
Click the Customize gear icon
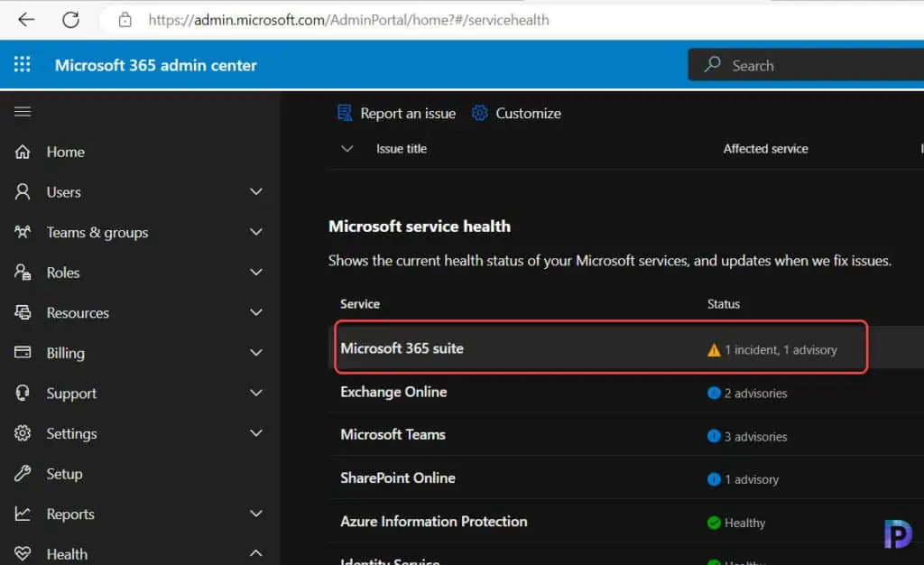(x=480, y=113)
